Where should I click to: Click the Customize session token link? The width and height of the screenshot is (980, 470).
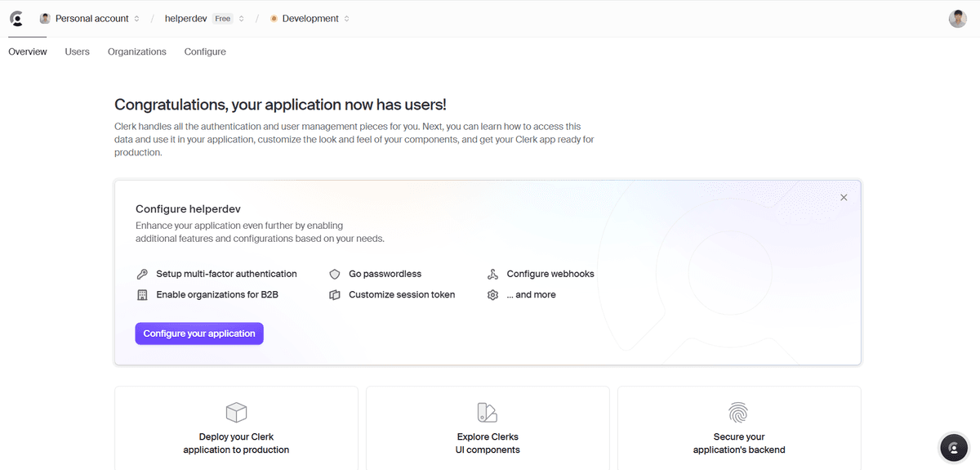click(x=401, y=294)
